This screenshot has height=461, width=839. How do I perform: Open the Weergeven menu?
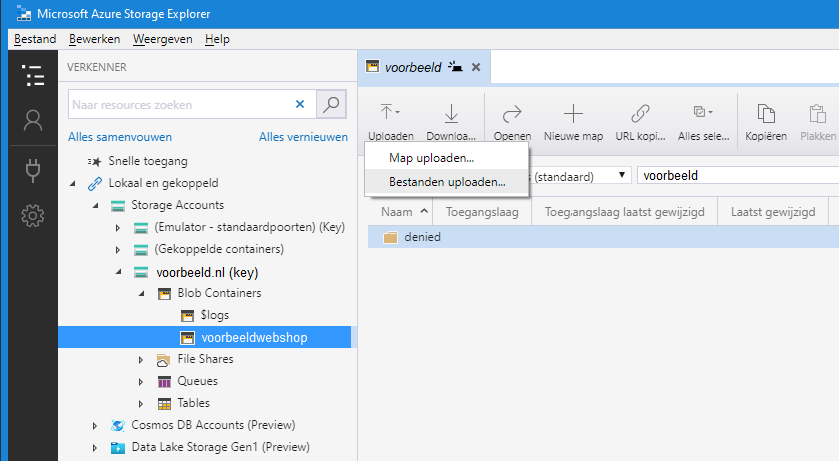tap(163, 39)
